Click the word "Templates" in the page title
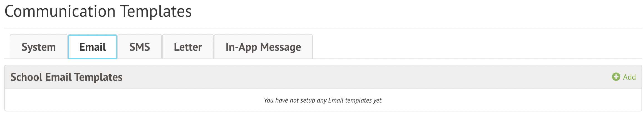The image size is (644, 117). click(x=156, y=12)
